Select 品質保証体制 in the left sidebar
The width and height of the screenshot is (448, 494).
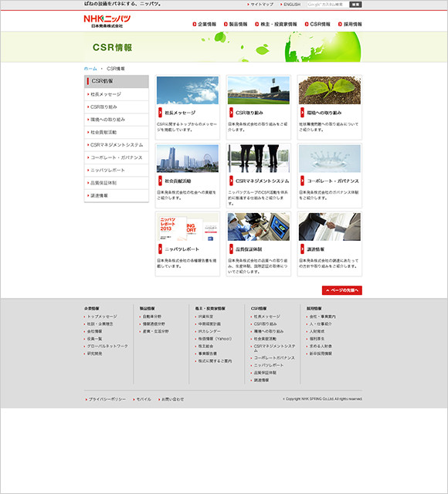[x=117, y=183]
